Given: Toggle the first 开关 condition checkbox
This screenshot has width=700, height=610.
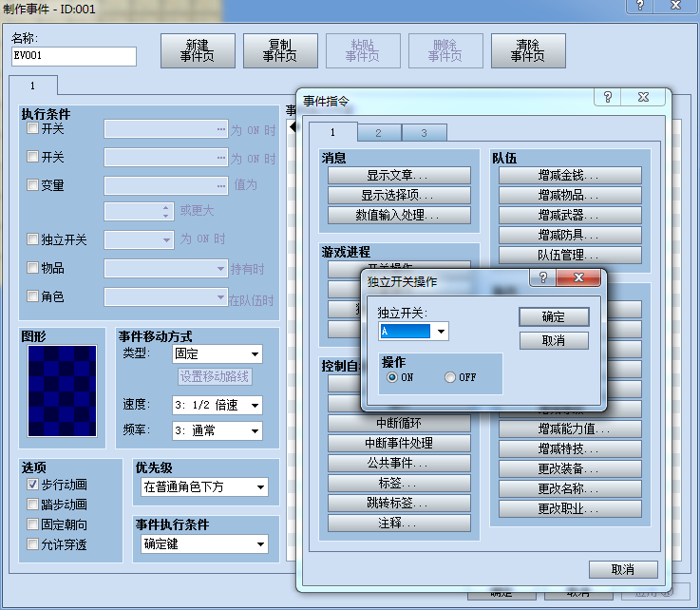Looking at the screenshot, I should coord(32,128).
